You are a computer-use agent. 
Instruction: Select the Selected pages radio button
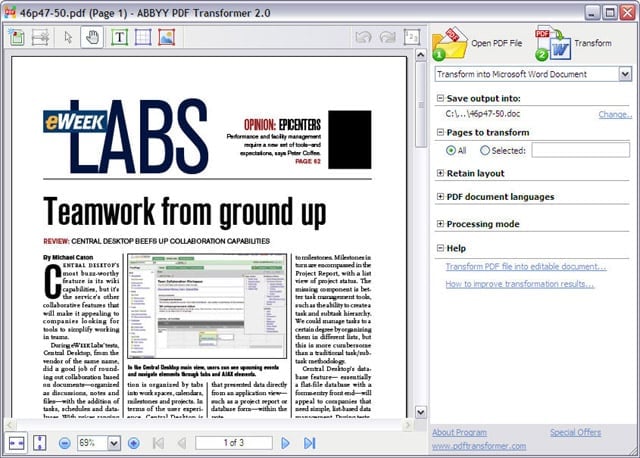pos(484,151)
